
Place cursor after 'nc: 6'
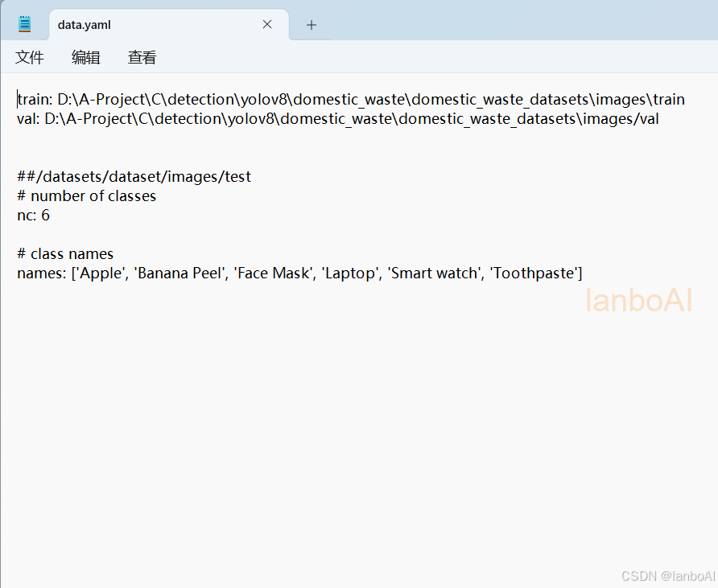[x=50, y=215]
